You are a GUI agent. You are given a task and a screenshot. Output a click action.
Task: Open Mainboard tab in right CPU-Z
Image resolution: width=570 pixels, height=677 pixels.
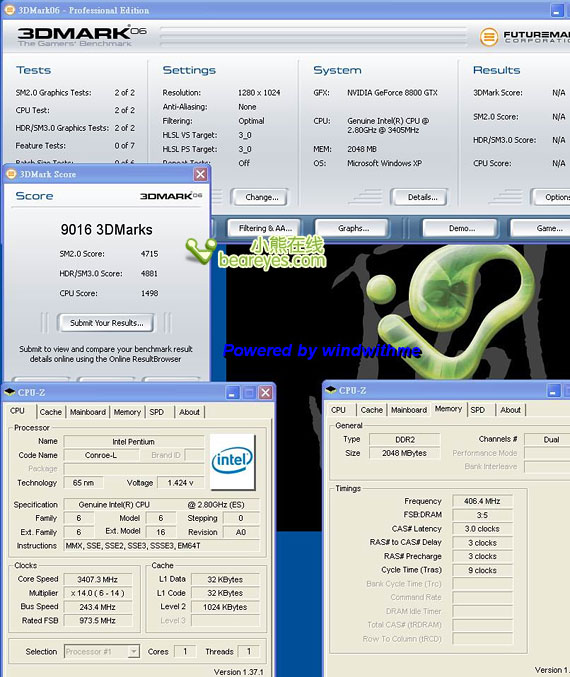point(409,410)
